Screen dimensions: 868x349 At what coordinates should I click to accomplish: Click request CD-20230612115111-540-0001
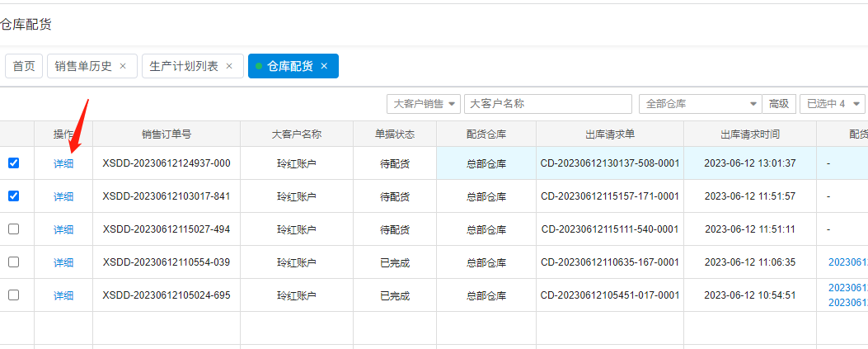click(x=610, y=229)
